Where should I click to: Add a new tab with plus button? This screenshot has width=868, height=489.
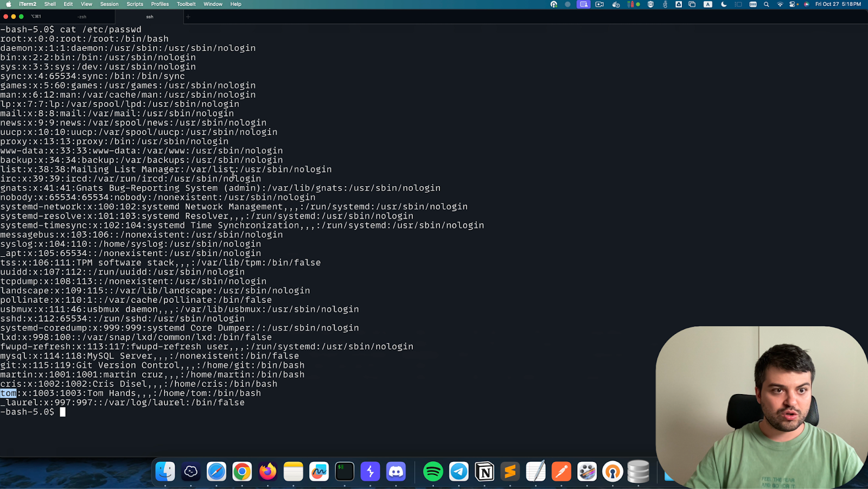188,17
